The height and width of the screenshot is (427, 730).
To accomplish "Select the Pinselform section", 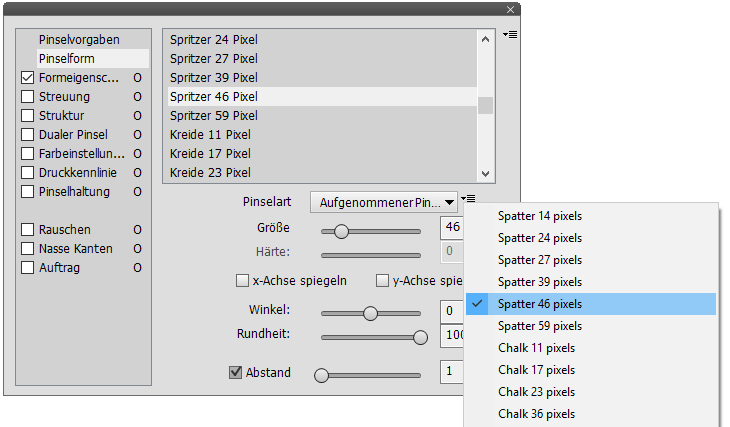I will tap(67, 59).
